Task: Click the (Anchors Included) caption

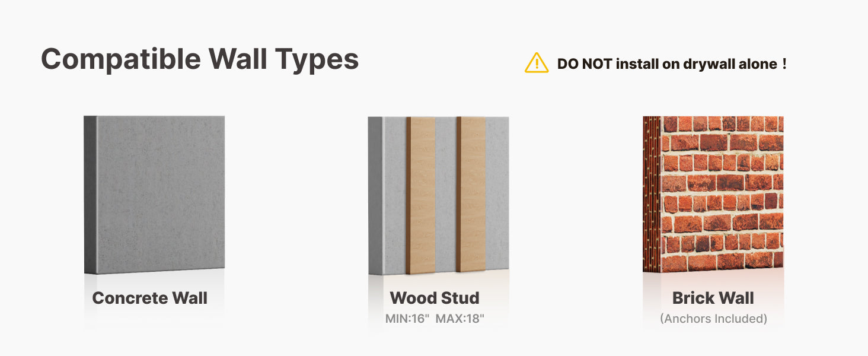Action: [x=713, y=319]
